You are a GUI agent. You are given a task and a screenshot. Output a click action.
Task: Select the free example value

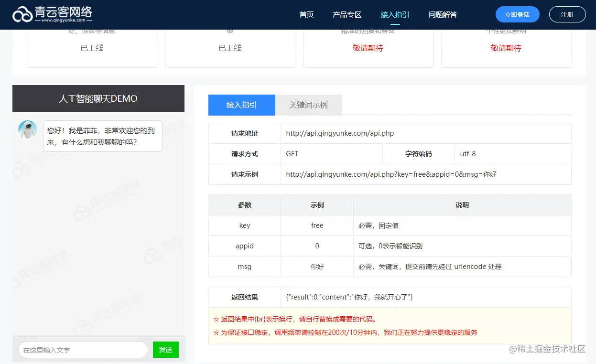point(317,225)
